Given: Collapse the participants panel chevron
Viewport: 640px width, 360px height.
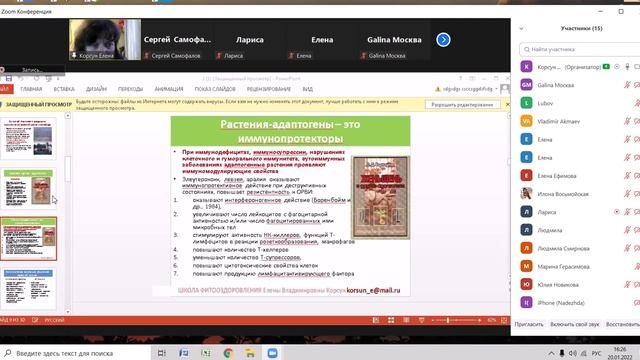Looking at the screenshot, I should click(x=521, y=29).
